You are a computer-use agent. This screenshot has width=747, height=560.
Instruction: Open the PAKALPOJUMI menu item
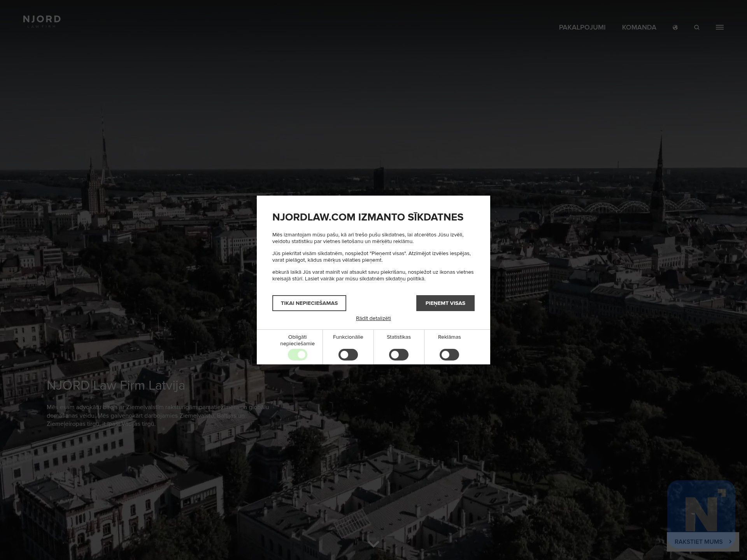coord(582,27)
